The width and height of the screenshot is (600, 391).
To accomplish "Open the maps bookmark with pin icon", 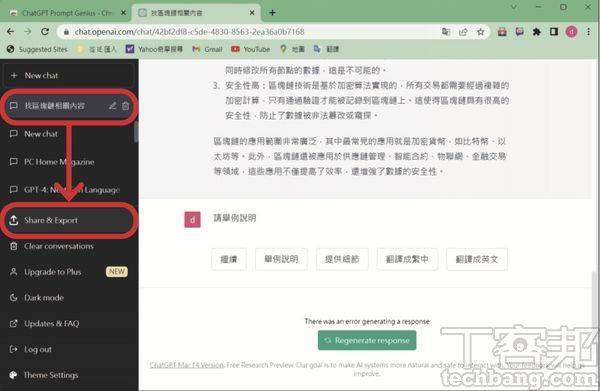I will pos(292,49).
